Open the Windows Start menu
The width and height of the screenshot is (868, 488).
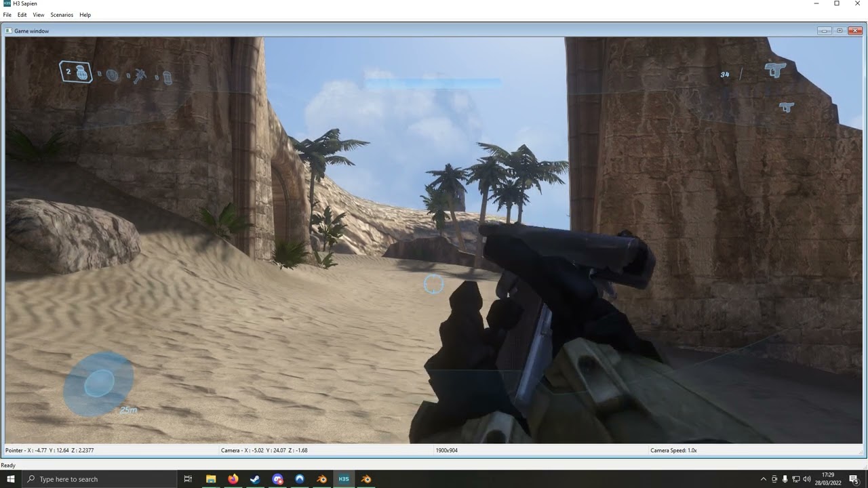coord(11,479)
